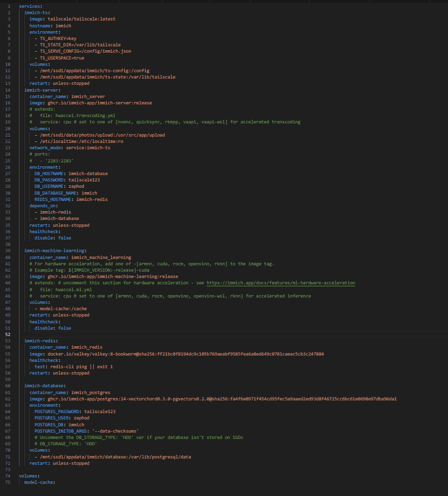
Task: Click 'container_name: immich_server' line
Action: click(x=67, y=97)
